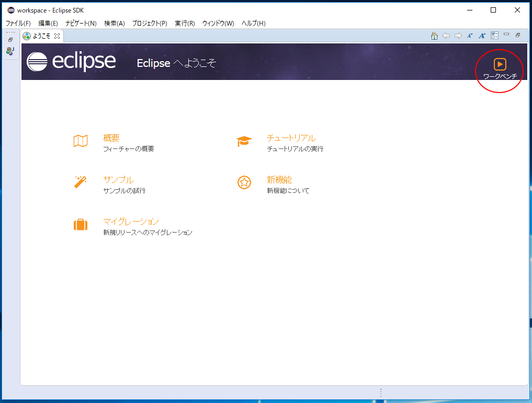
Task: Click the star icon beside 新機能
Action: pyautogui.click(x=244, y=182)
